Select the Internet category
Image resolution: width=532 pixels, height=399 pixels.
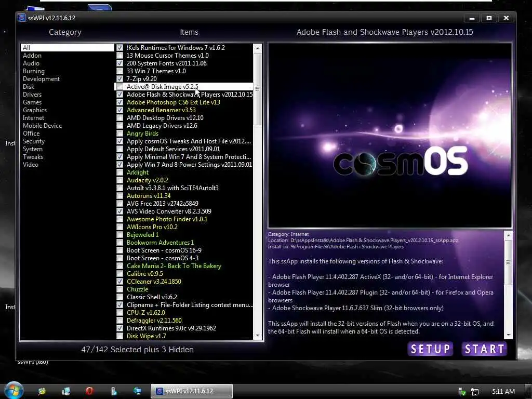33,118
